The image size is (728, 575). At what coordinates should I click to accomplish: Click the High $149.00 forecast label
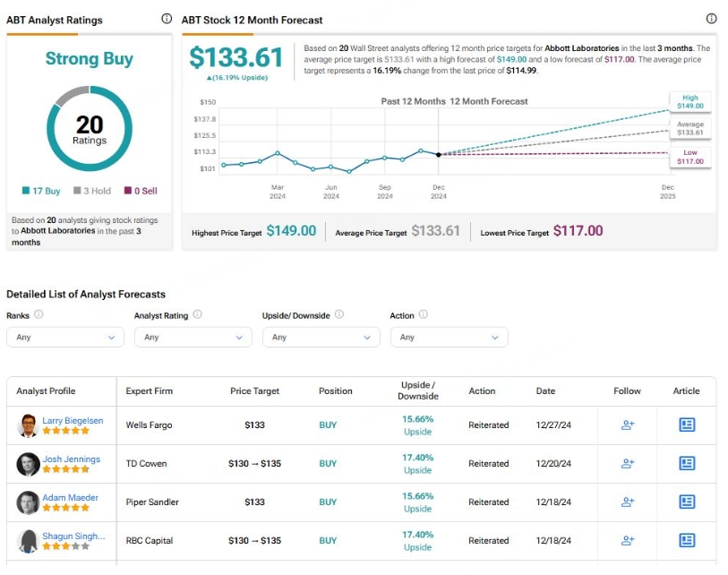point(689,102)
